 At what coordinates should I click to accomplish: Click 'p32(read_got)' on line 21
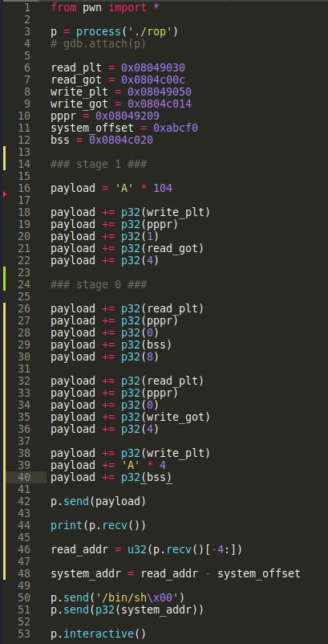pyautogui.click(x=162, y=248)
